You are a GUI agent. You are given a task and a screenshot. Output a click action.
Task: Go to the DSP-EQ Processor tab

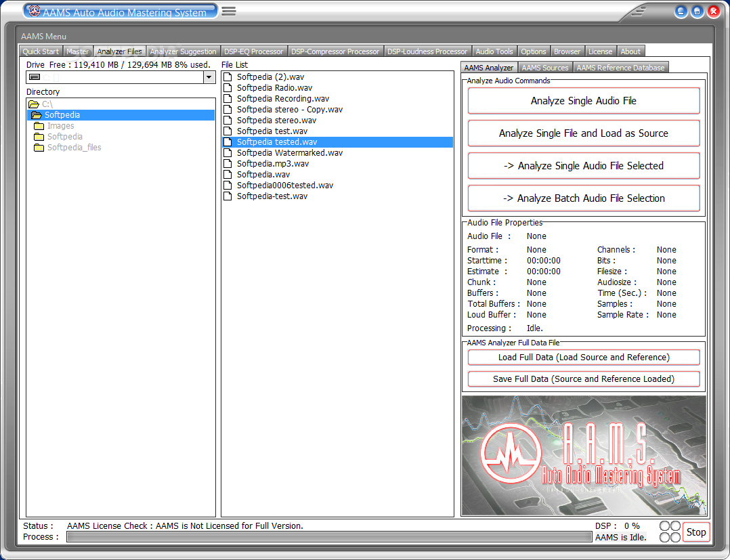(254, 51)
